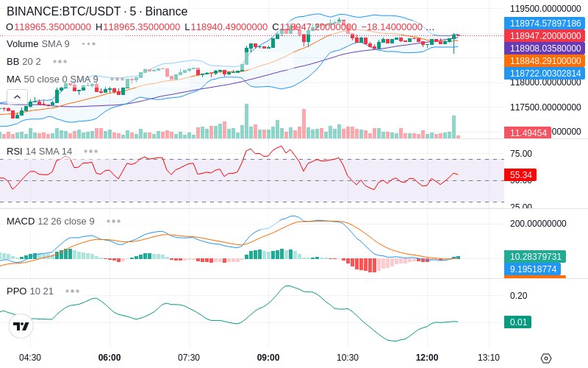Click the 55.34 RSI value label

(520, 175)
